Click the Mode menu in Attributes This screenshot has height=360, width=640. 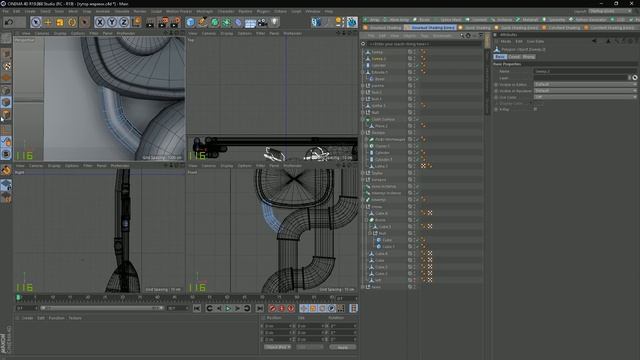click(506, 41)
